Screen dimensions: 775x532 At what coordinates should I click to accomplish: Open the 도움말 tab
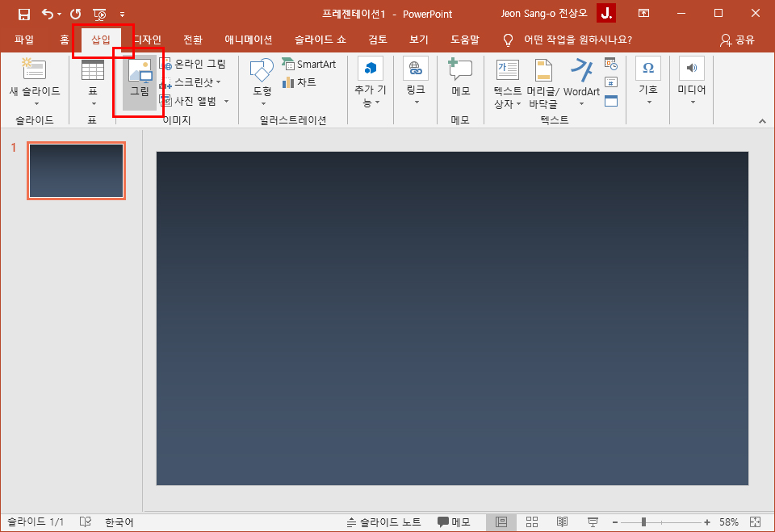coord(465,40)
